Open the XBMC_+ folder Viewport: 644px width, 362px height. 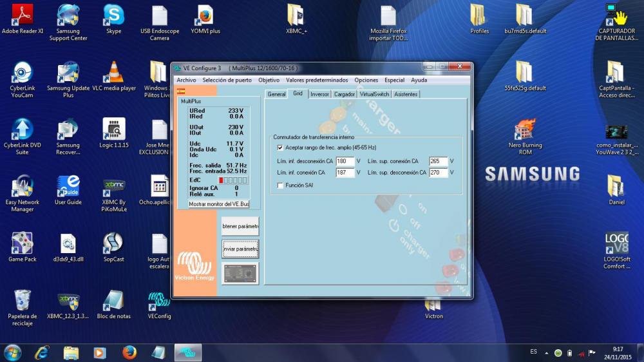pos(296,19)
